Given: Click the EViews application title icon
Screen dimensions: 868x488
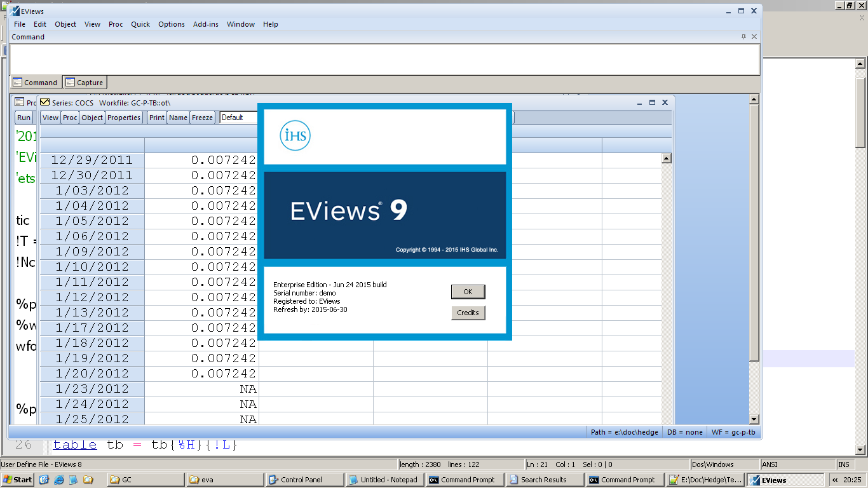Looking at the screenshot, I should (15, 11).
